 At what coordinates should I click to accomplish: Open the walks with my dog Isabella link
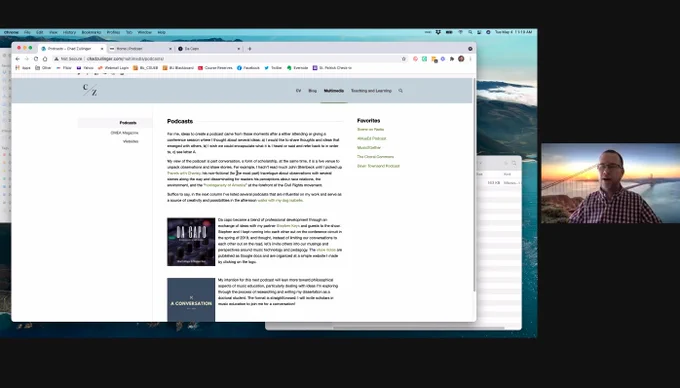tap(280, 201)
